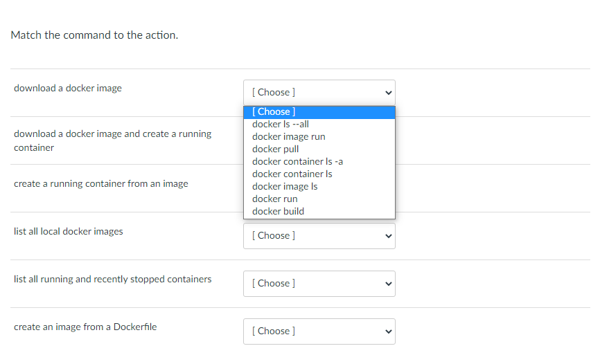Choose the "docker container ls" option without -a

292,174
